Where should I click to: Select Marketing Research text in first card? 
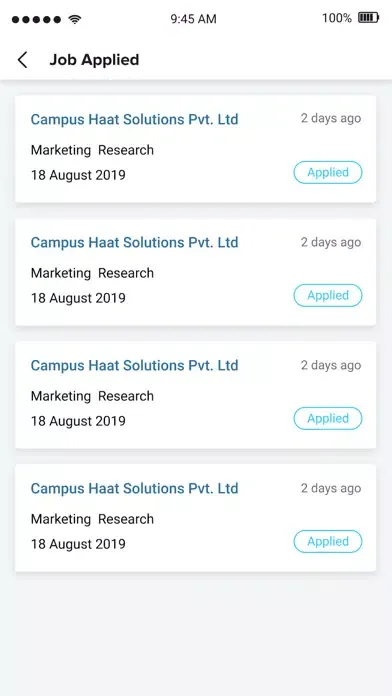(x=92, y=150)
